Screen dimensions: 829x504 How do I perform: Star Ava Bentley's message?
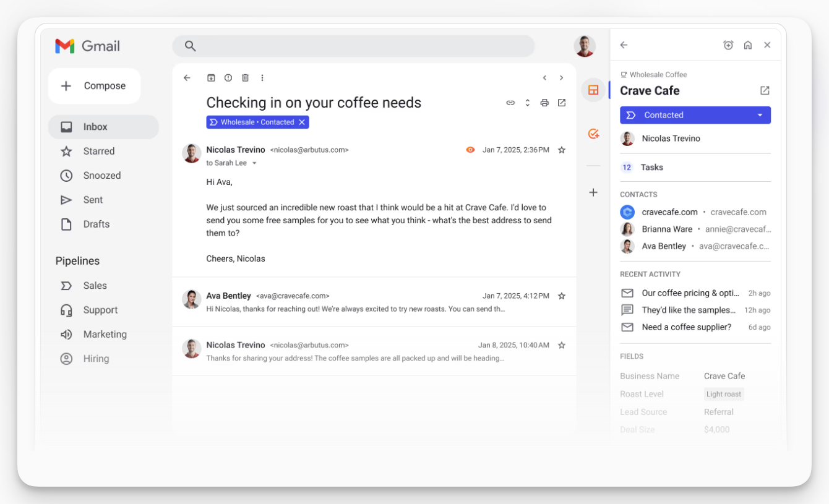pyautogui.click(x=562, y=296)
